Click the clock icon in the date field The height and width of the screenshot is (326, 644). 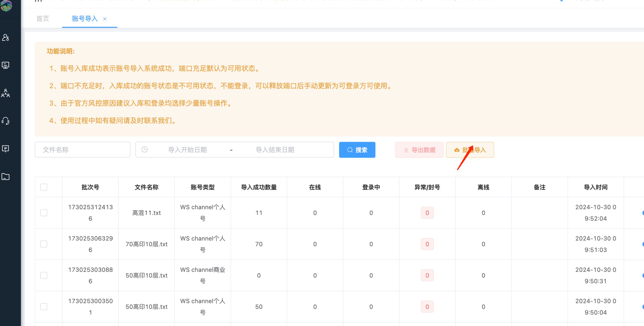tap(145, 150)
